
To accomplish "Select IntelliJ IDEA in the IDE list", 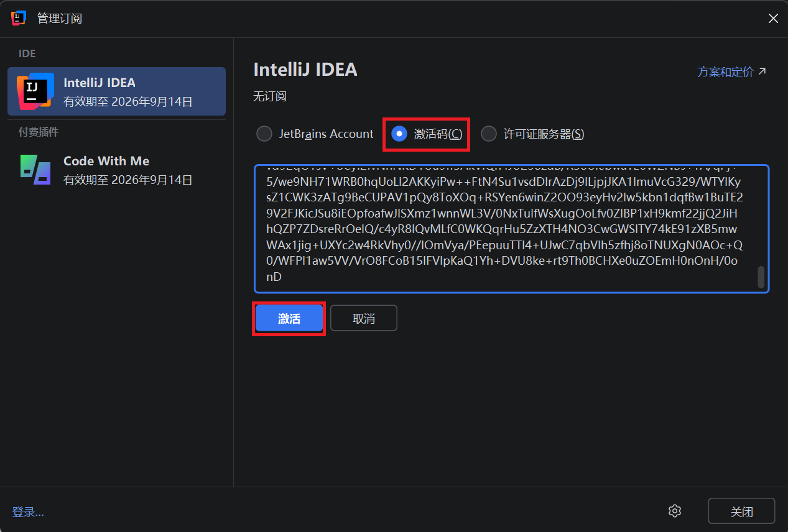I will 116,91.
